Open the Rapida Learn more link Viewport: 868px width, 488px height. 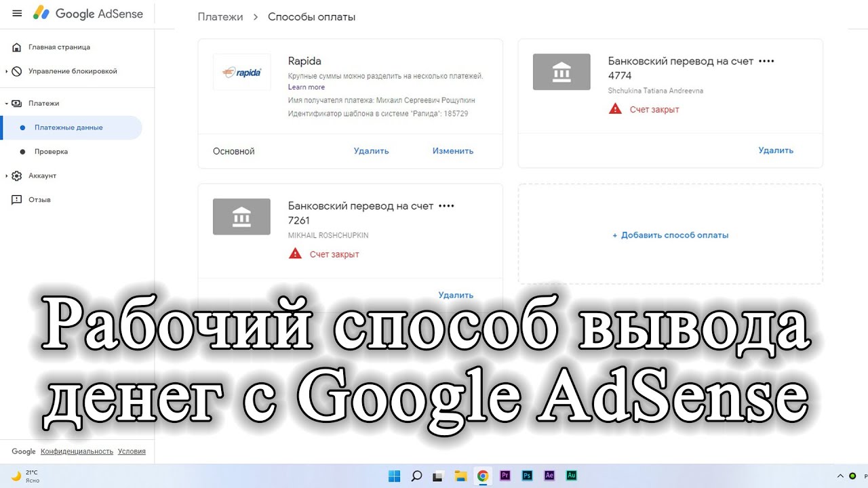(307, 87)
